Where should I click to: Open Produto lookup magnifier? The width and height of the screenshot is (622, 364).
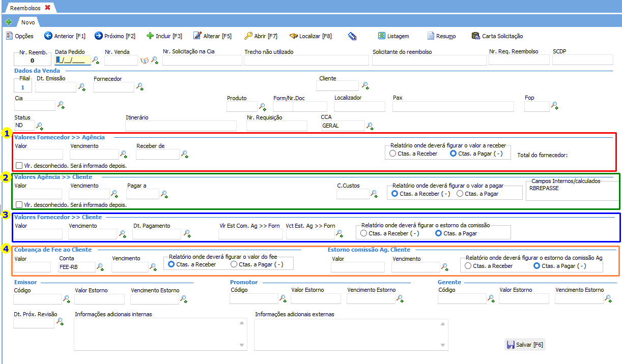pos(263,107)
